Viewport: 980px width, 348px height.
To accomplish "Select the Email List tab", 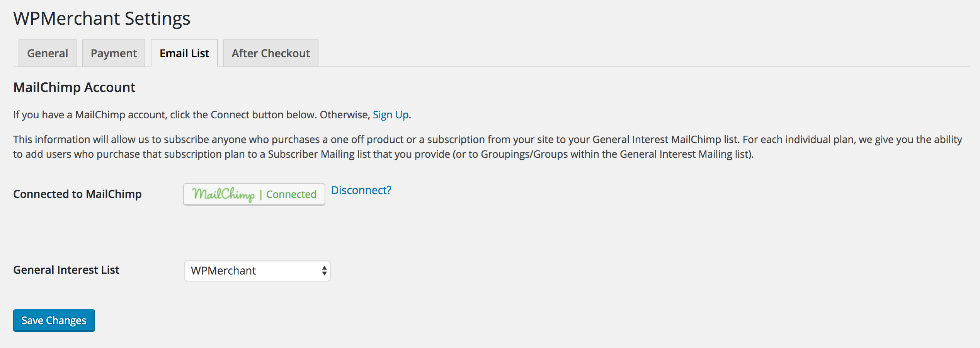I will (184, 53).
